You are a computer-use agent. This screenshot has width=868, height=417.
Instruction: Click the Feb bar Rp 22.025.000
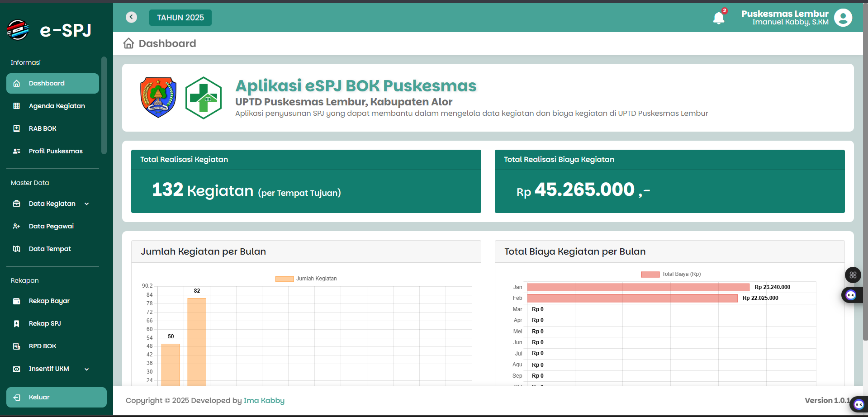(632, 299)
